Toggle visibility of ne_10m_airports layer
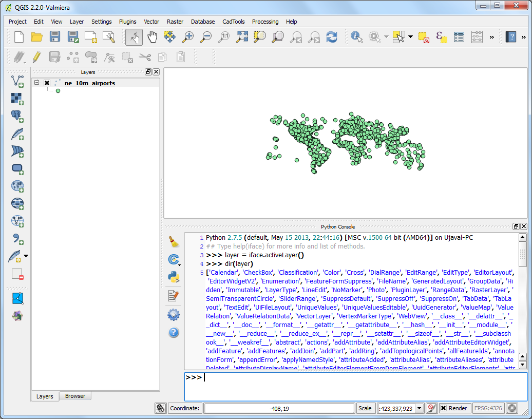Image resolution: width=532 pixels, height=419 pixels. [47, 83]
